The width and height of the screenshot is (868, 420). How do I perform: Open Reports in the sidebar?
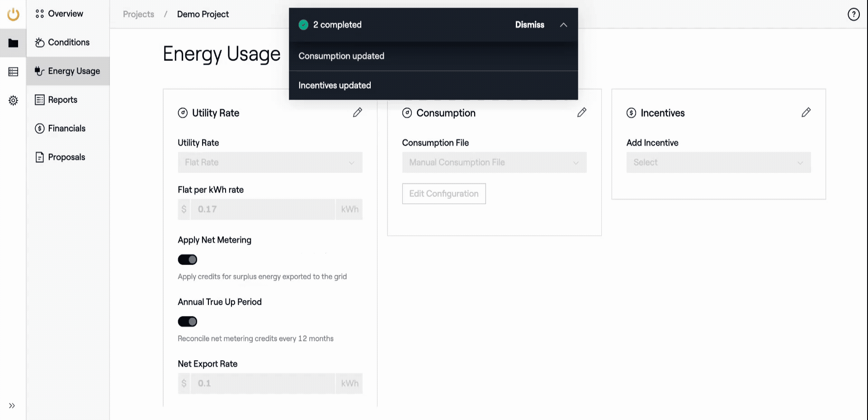(x=62, y=100)
